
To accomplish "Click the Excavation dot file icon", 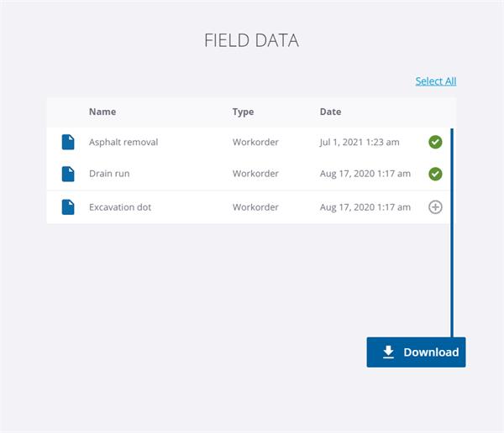I will (68, 206).
